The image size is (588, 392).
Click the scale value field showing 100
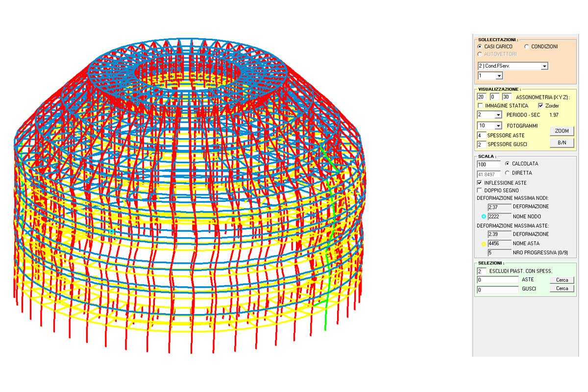[x=489, y=164]
